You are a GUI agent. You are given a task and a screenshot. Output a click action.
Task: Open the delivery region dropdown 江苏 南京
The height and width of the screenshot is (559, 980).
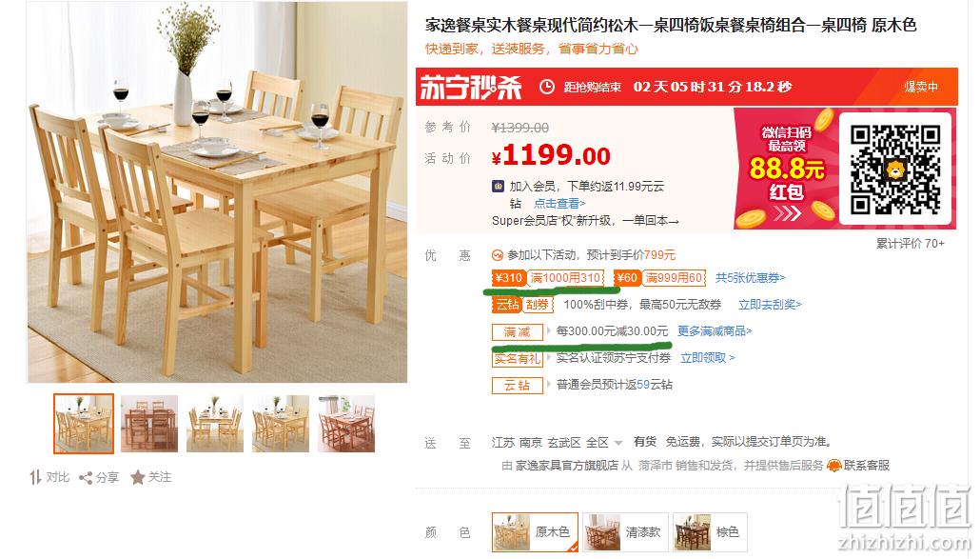point(557,443)
